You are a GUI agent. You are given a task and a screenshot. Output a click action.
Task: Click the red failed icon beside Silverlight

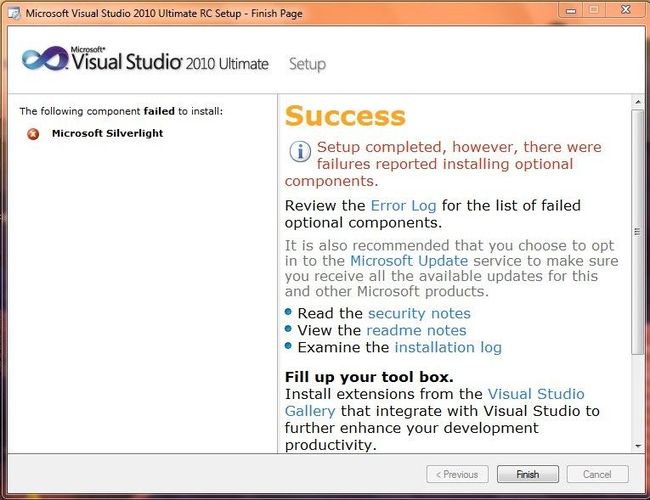pyautogui.click(x=33, y=134)
